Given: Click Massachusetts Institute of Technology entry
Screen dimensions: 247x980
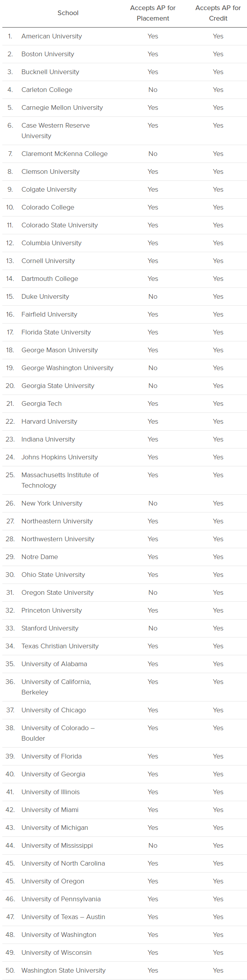Looking at the screenshot, I should 60,480.
